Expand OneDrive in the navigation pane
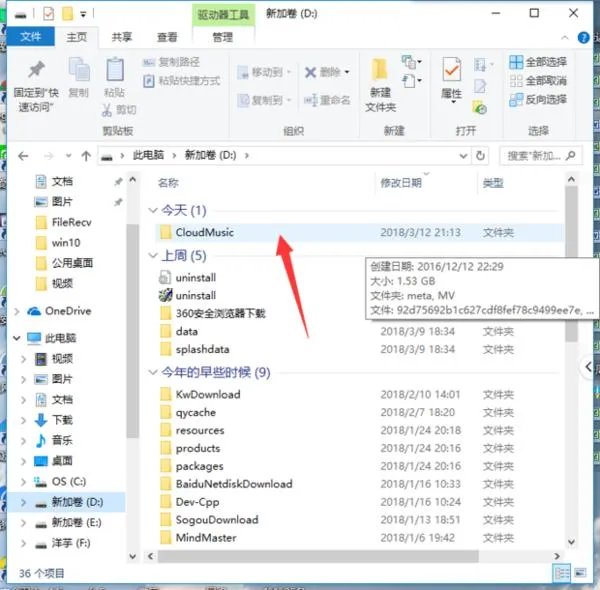Viewport: 600px width, 590px height. pos(17,311)
